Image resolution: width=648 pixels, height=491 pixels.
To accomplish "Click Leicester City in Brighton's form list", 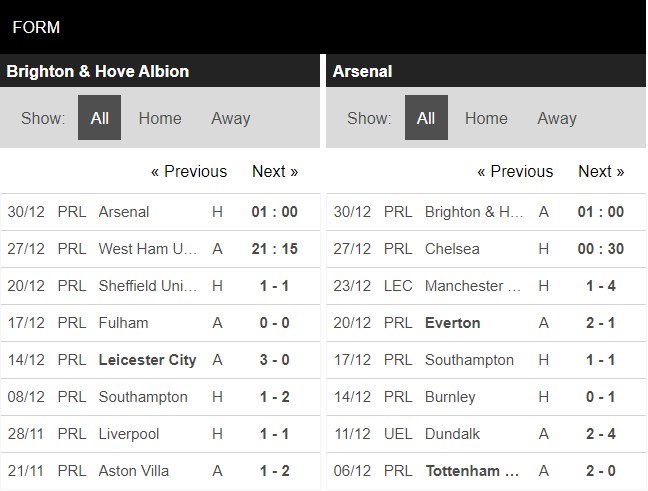I will point(147,360).
